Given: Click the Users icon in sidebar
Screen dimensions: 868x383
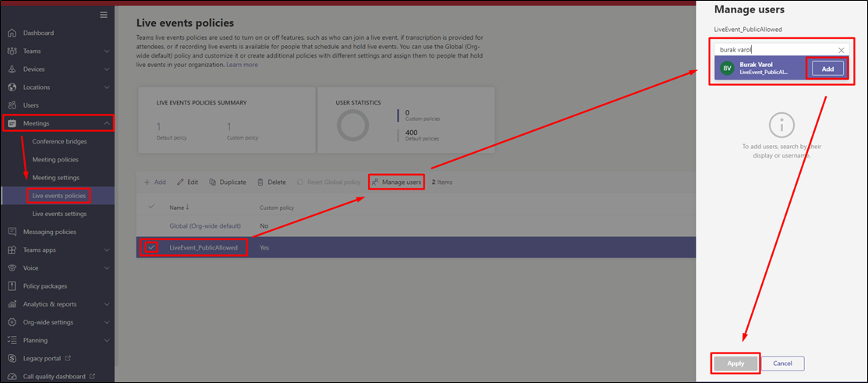Looking at the screenshot, I should coord(12,105).
